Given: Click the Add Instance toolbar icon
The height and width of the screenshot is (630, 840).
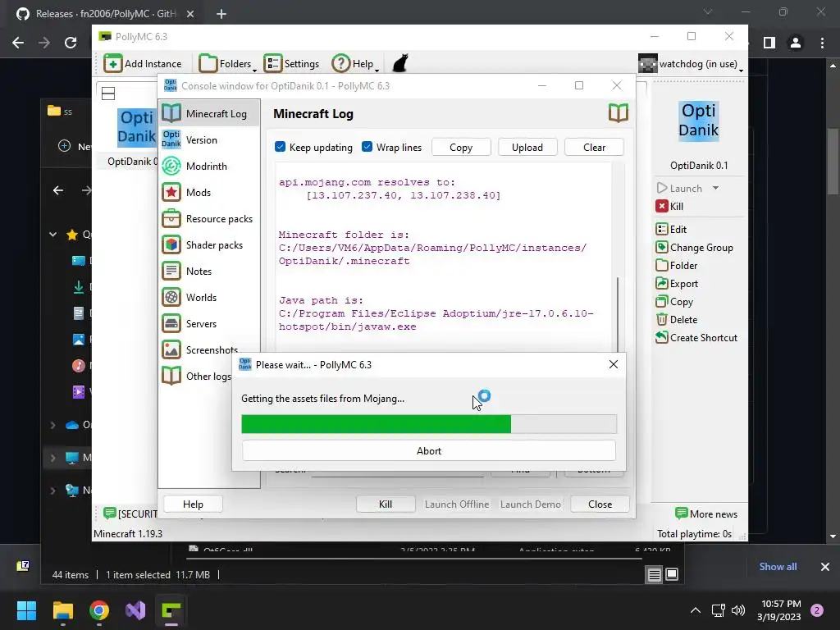Looking at the screenshot, I should pos(112,64).
